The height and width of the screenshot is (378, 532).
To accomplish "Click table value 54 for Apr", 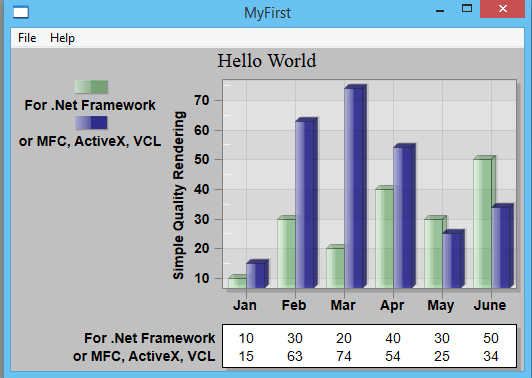I will 393,356.
